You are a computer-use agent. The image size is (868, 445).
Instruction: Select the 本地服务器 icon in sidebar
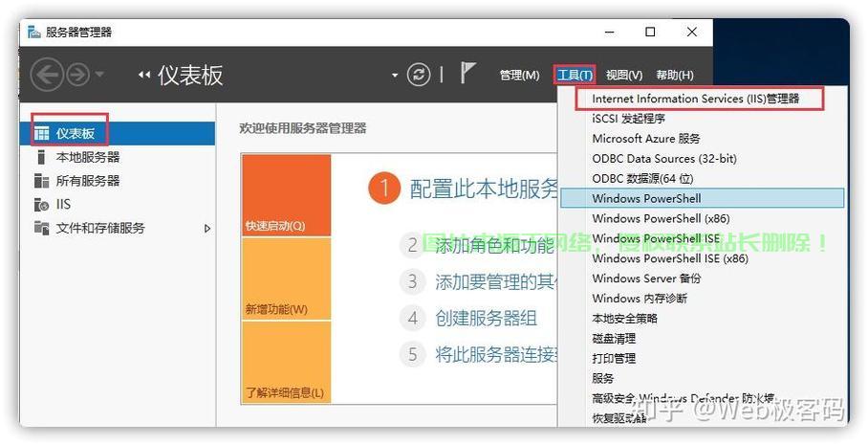(41, 157)
